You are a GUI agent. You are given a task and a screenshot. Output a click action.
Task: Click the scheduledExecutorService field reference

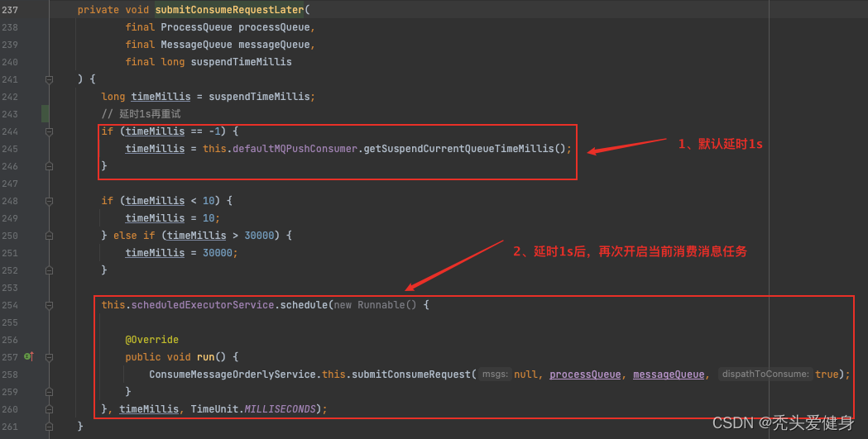200,305
